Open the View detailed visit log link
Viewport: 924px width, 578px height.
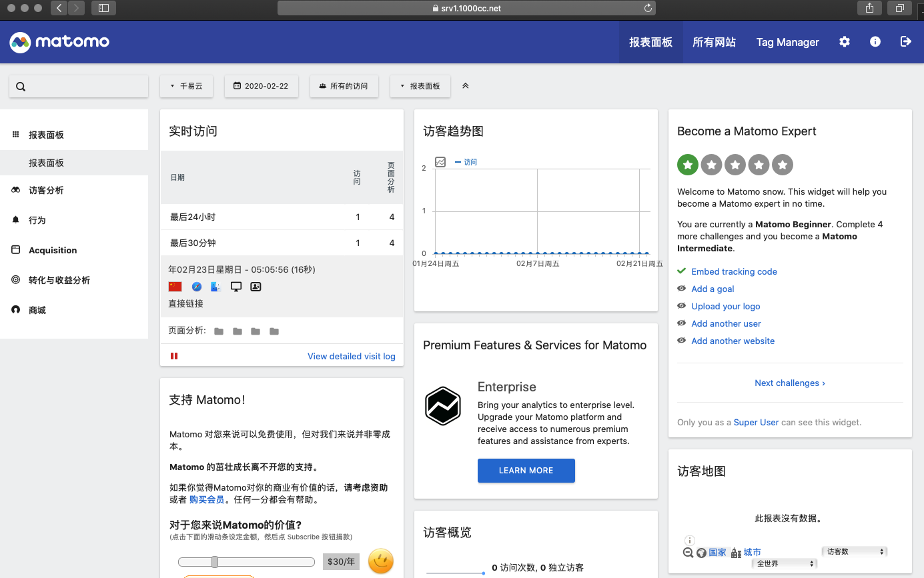352,356
